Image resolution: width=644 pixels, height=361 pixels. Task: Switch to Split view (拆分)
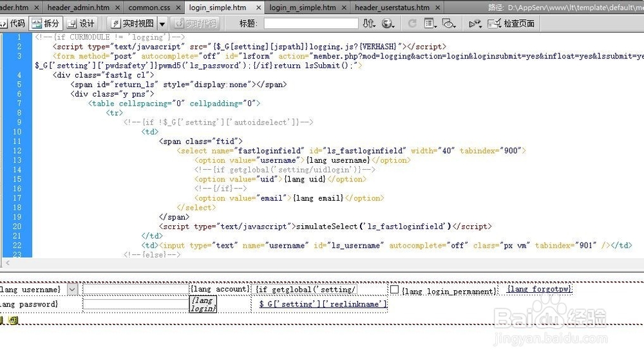coord(46,23)
